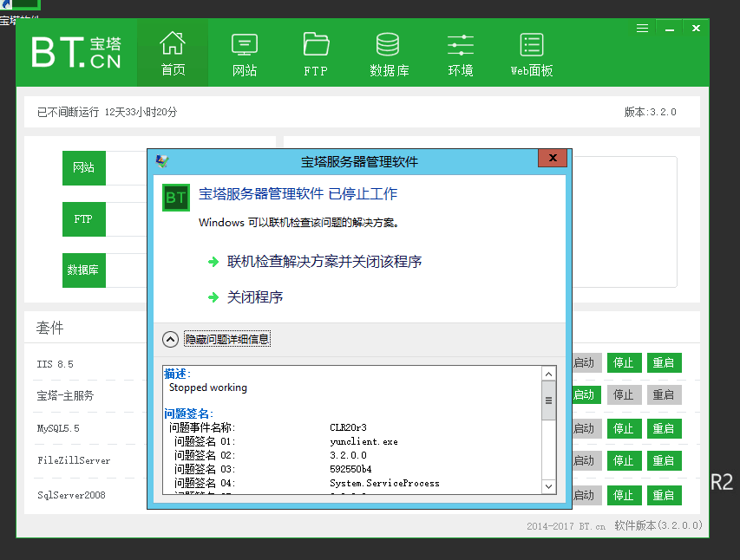This screenshot has width=740, height=560.
Task: Close the crash dialog with red X
Action: click(552, 158)
